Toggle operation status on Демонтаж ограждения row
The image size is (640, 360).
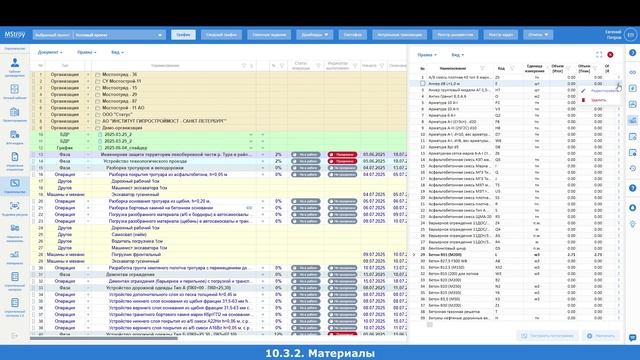pyautogui.click(x=305, y=275)
